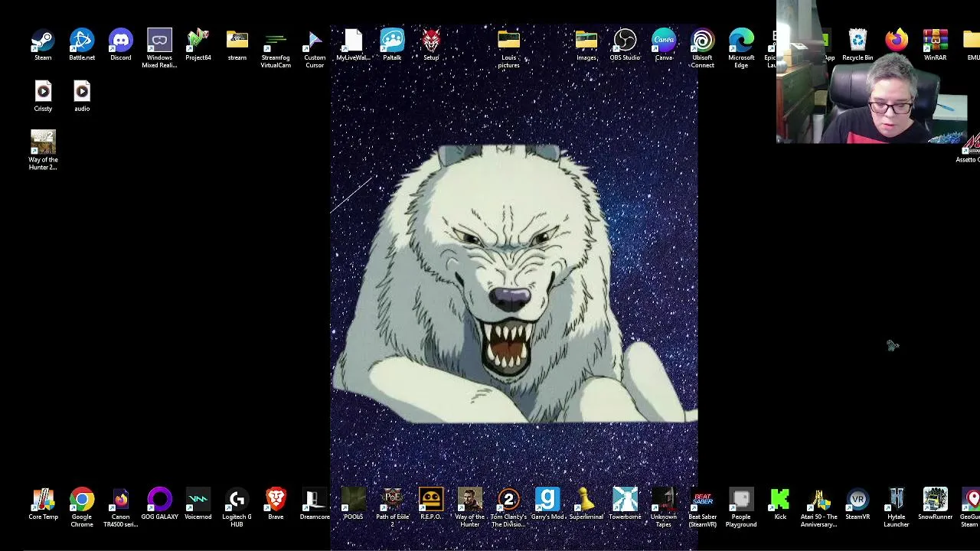This screenshot has width=980, height=551.
Task: Launch Towerborne from the desktop
Action: [625, 500]
